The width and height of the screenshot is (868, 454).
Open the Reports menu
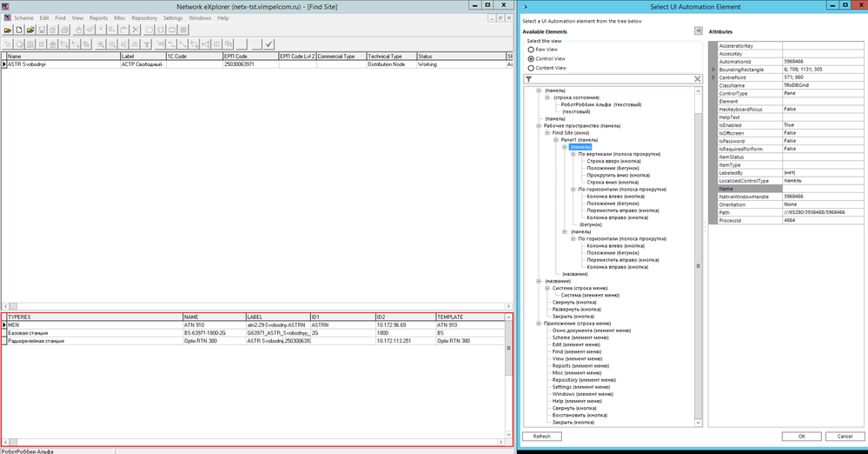98,17
